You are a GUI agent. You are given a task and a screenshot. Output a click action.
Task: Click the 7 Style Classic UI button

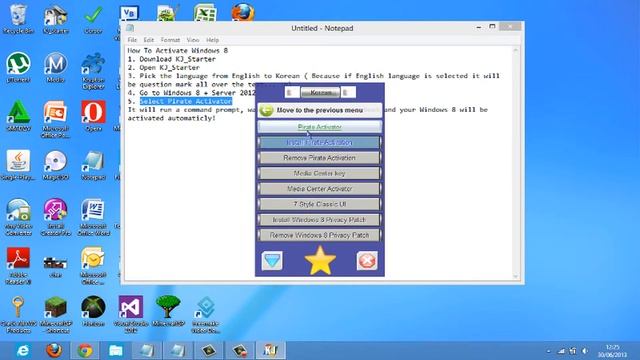click(320, 204)
